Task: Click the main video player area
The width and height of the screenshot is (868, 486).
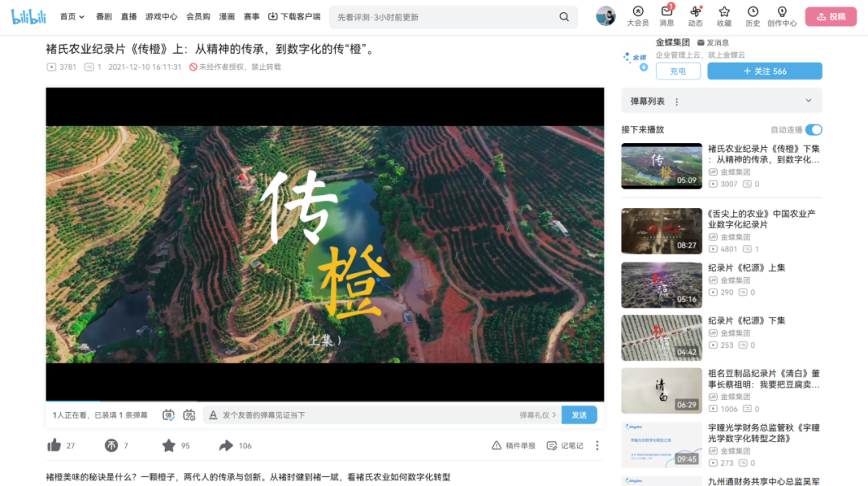Action: pos(325,244)
